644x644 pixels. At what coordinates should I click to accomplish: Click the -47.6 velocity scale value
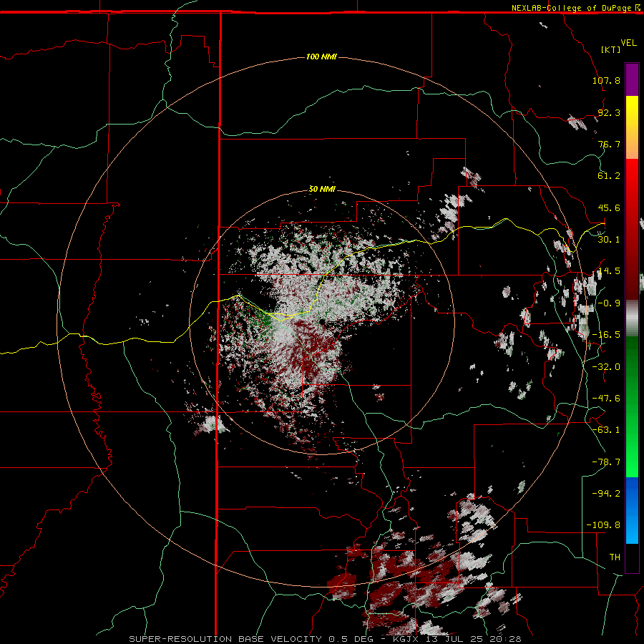coord(606,399)
